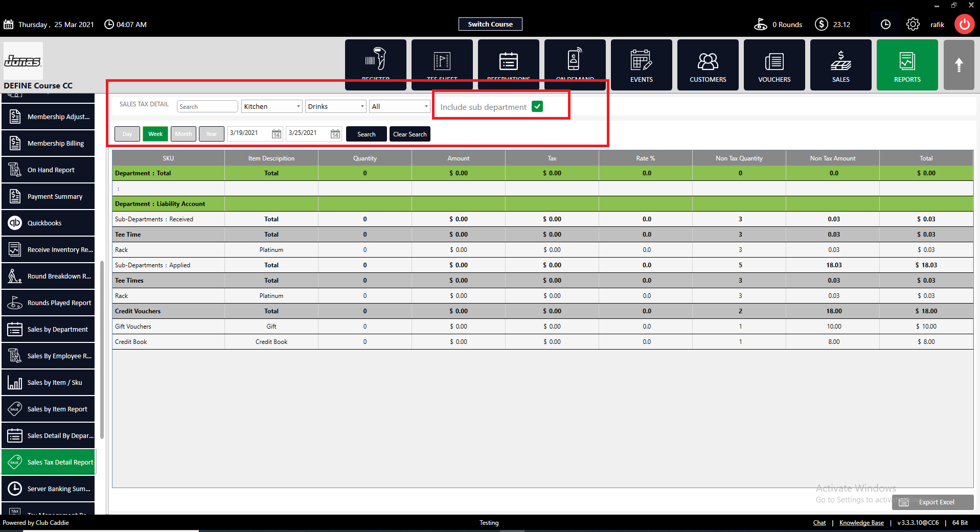The image size is (980, 532).
Task: Select the Gift Vouchers row
Action: [x=542, y=326]
